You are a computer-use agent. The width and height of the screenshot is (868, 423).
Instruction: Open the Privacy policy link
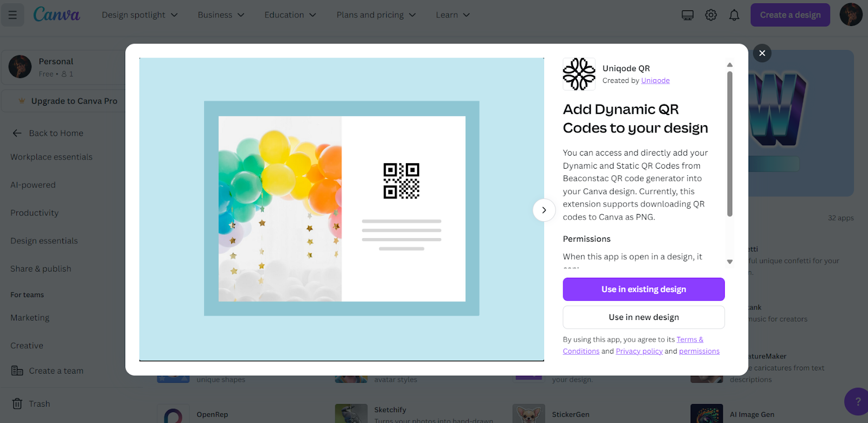pyautogui.click(x=639, y=351)
